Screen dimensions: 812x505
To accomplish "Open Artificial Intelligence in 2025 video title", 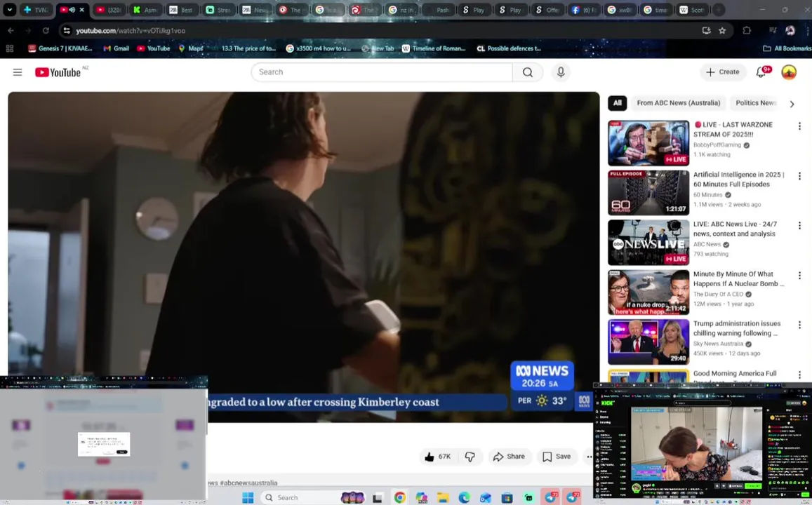I will pyautogui.click(x=738, y=179).
